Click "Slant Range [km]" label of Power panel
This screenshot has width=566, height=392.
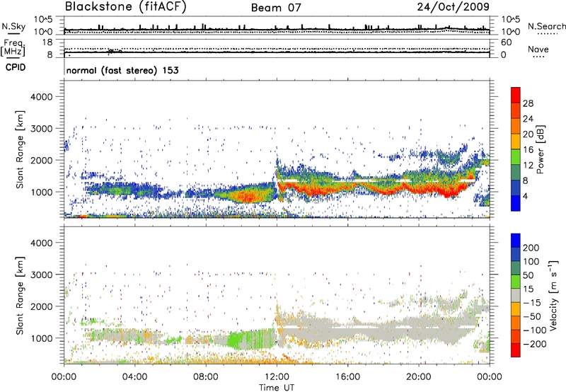(20, 149)
